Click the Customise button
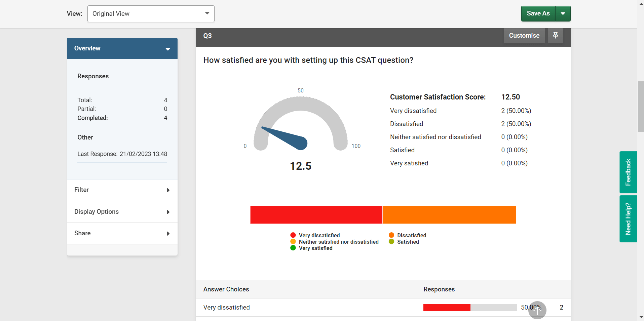The height and width of the screenshot is (321, 644). click(x=524, y=36)
